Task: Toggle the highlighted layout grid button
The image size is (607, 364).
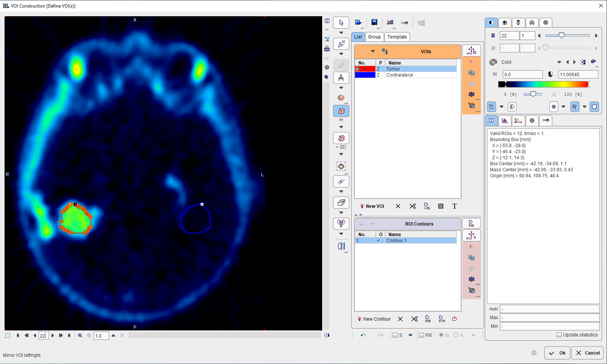Action: coord(492,107)
